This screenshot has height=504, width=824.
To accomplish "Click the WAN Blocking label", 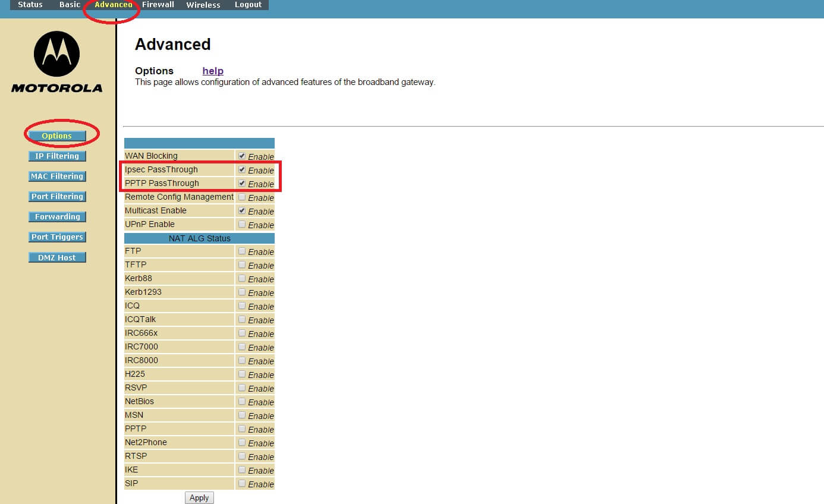I will coord(151,156).
